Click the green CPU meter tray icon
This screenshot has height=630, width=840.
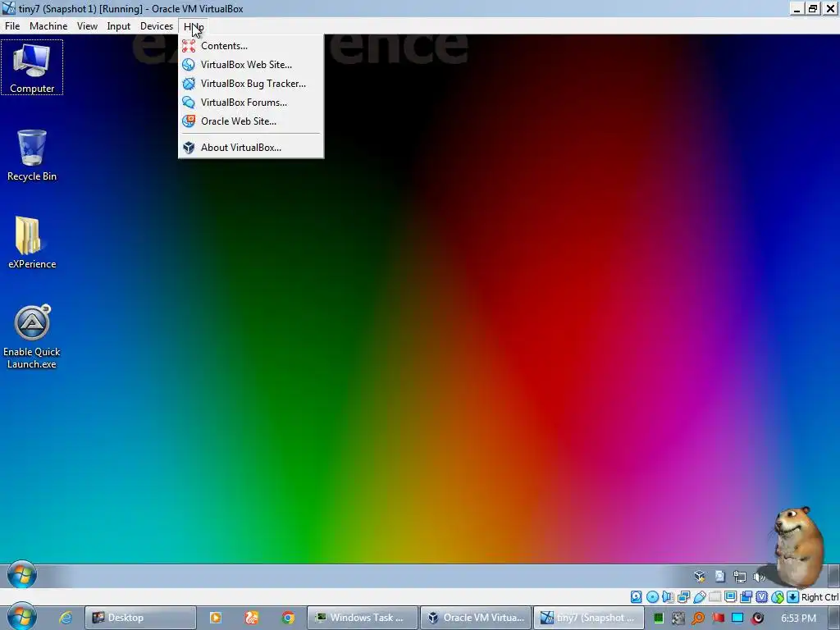click(659, 619)
